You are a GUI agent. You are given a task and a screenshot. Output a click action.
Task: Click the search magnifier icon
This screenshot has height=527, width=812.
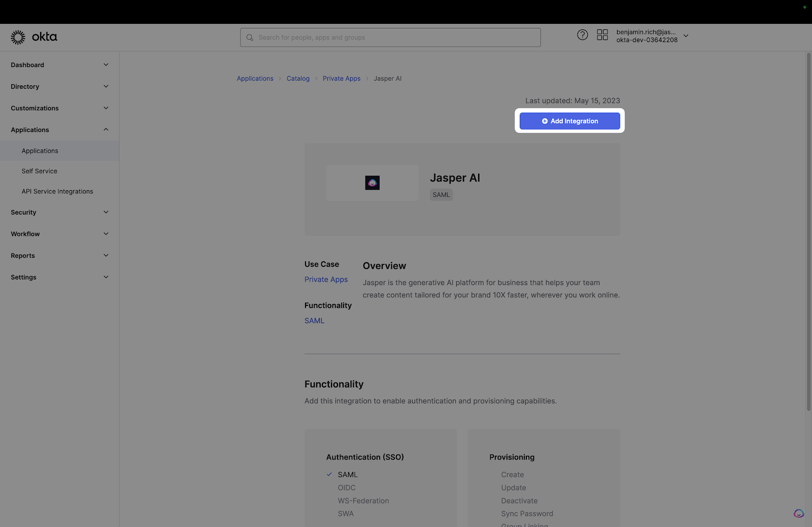tap(250, 38)
